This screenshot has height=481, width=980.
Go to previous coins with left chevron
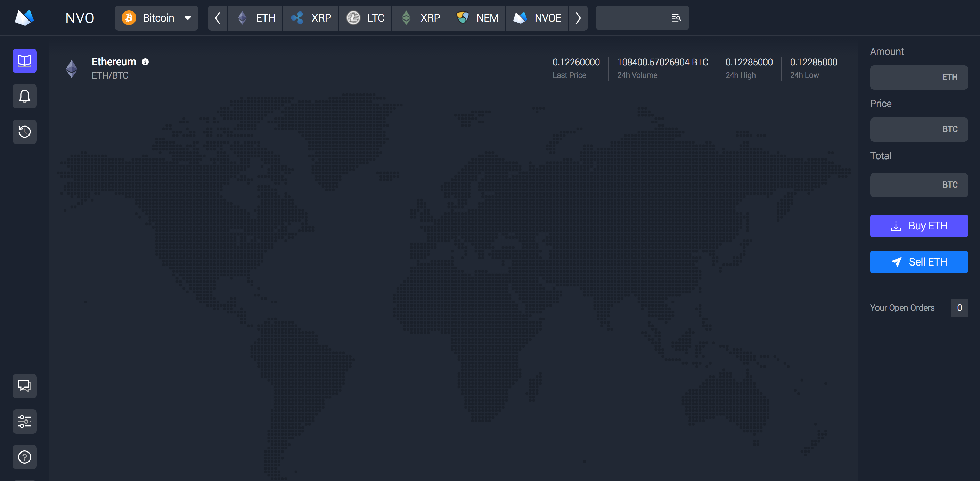[218, 18]
